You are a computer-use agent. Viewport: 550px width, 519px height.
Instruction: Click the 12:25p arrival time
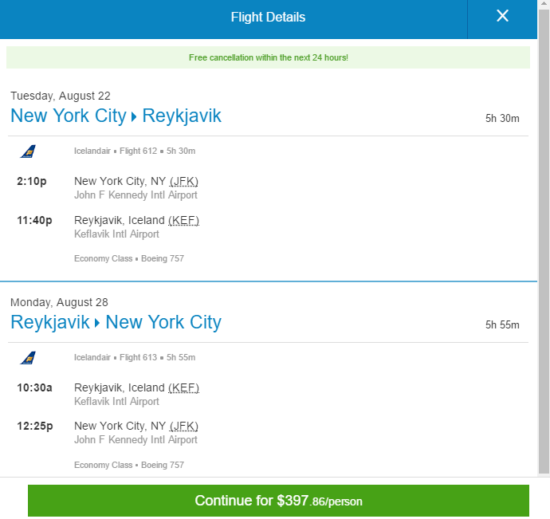pyautogui.click(x=35, y=426)
